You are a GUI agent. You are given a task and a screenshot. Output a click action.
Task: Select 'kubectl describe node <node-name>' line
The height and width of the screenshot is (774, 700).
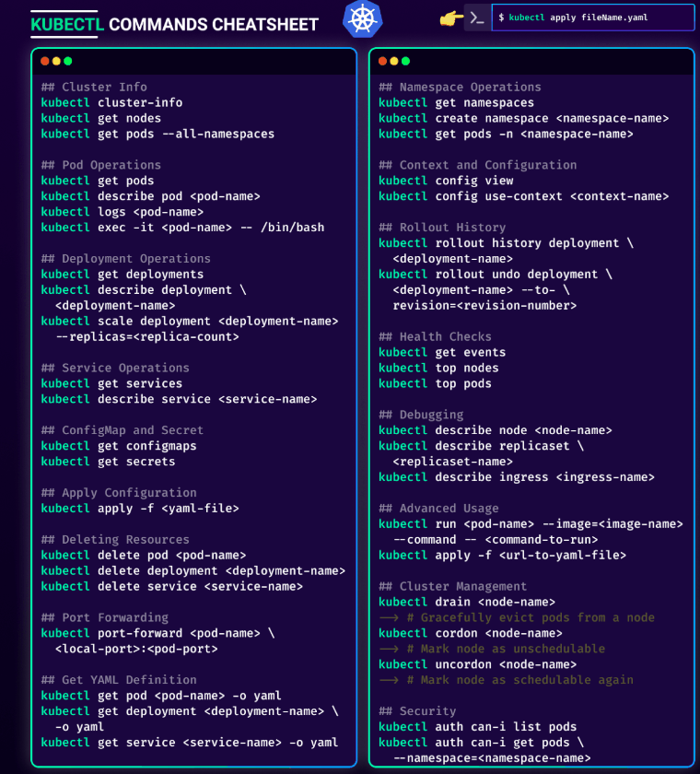coord(496,430)
